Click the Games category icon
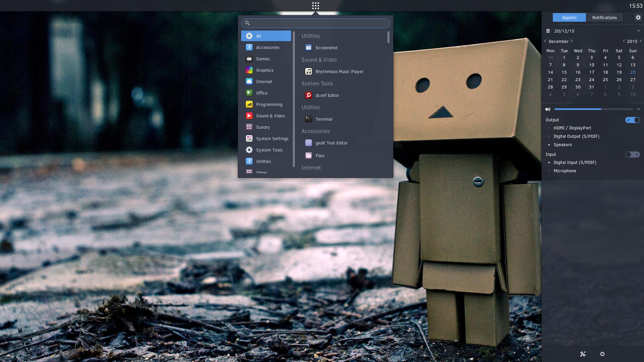 249,59
